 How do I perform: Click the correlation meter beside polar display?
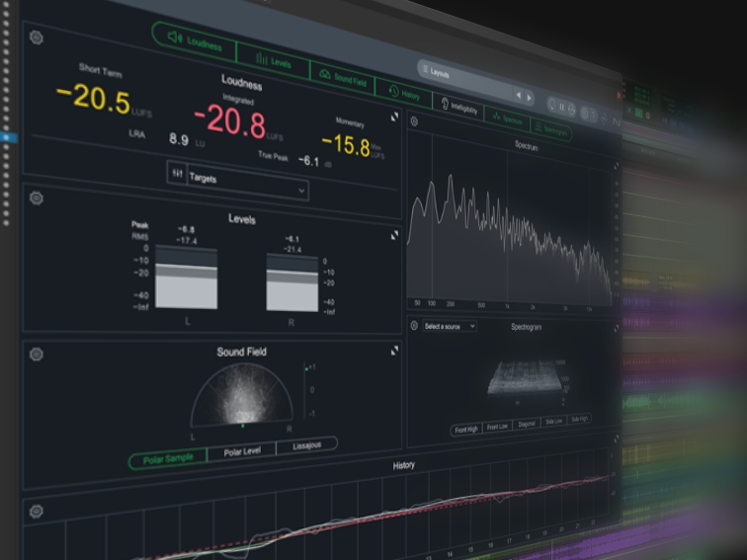click(x=305, y=390)
